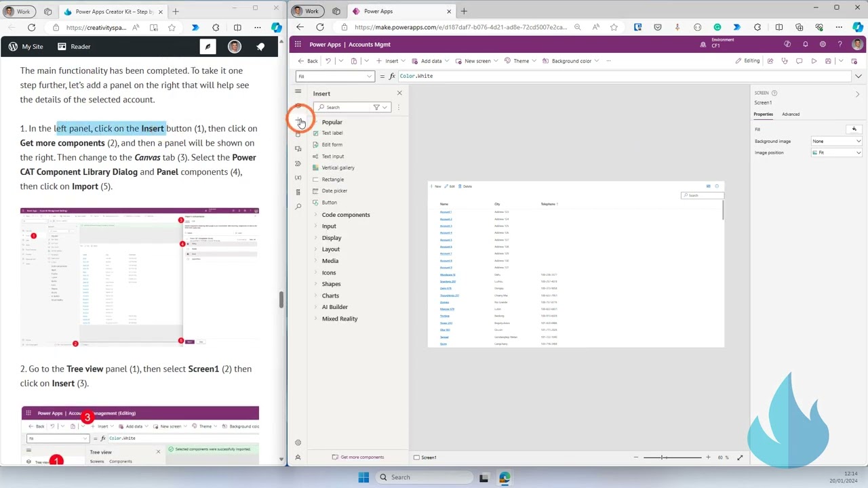The image size is (868, 488).
Task: Zoom out the canvas with the minus button
Action: (636, 457)
